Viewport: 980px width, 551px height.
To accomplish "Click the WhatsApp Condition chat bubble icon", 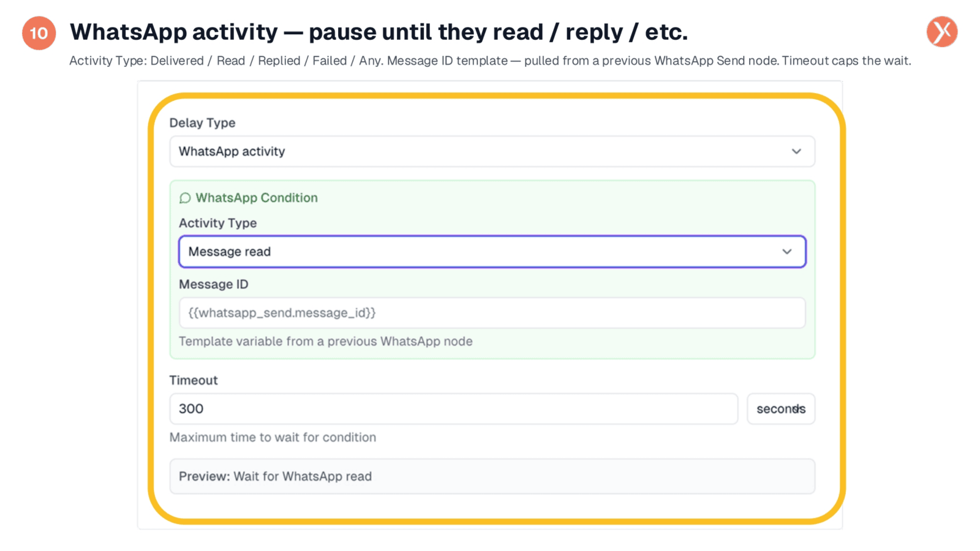I will pyautogui.click(x=185, y=198).
